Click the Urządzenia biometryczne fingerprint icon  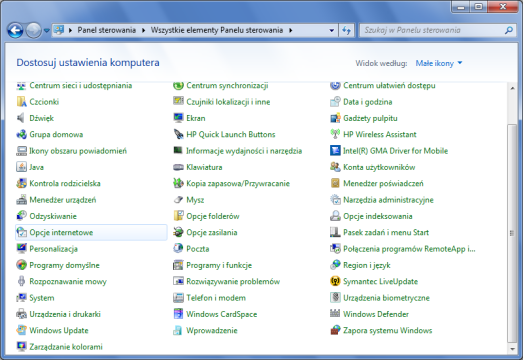(x=335, y=298)
